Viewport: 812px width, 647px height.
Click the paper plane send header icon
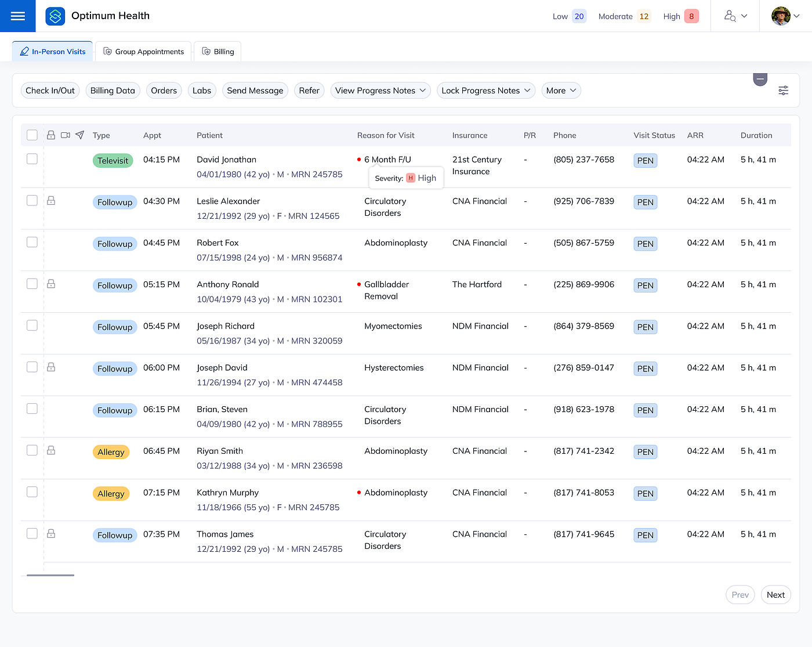tap(80, 135)
